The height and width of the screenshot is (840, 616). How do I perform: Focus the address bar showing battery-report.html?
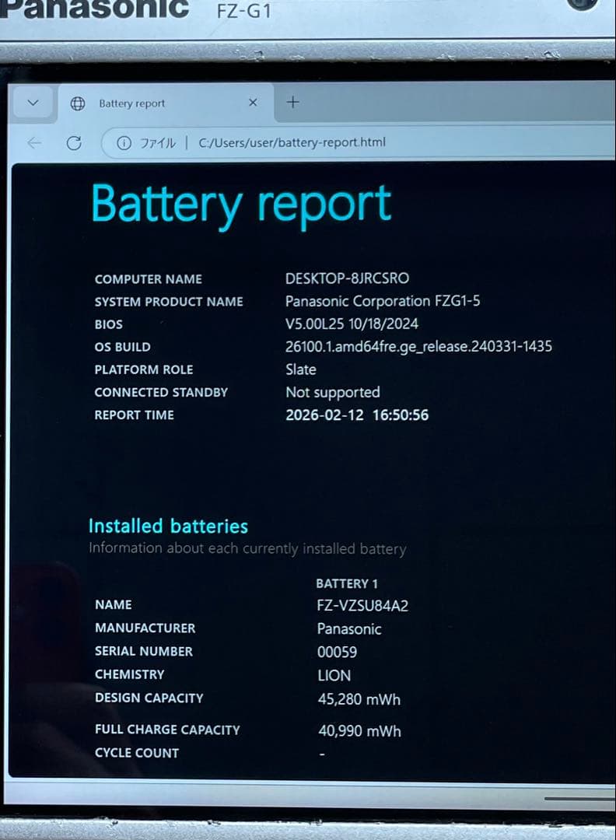pos(358,142)
